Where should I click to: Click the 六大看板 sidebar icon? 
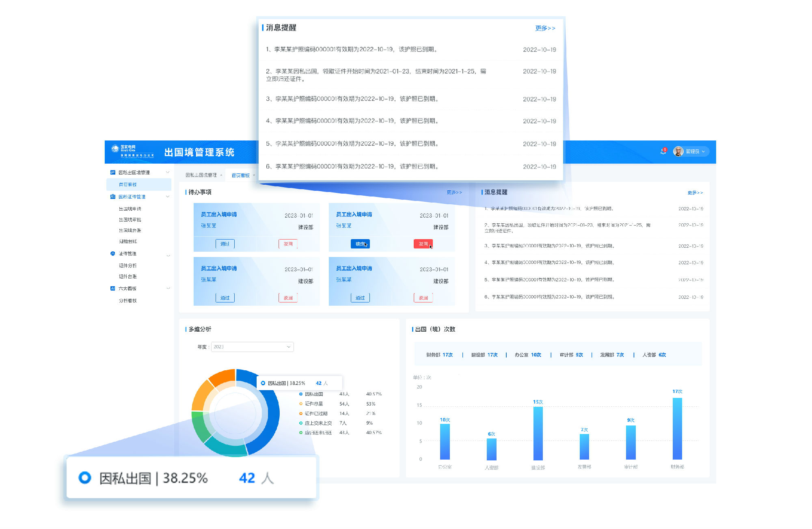pos(113,288)
